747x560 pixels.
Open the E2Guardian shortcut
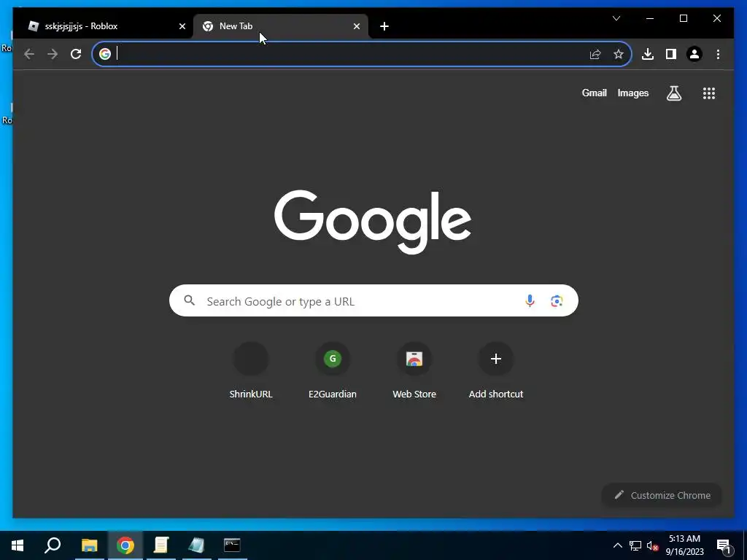333,370
